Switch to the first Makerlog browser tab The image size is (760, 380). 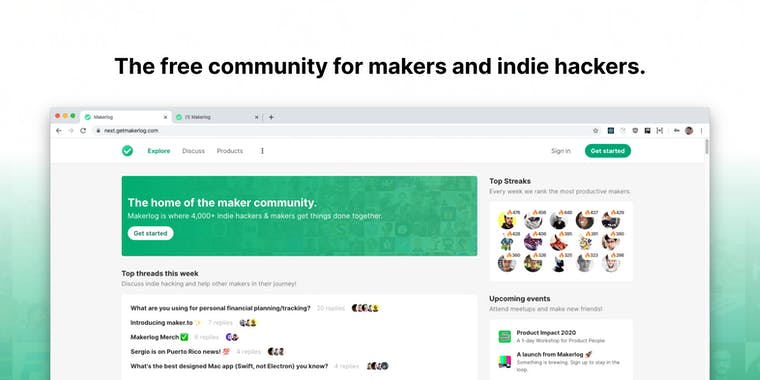coord(126,117)
